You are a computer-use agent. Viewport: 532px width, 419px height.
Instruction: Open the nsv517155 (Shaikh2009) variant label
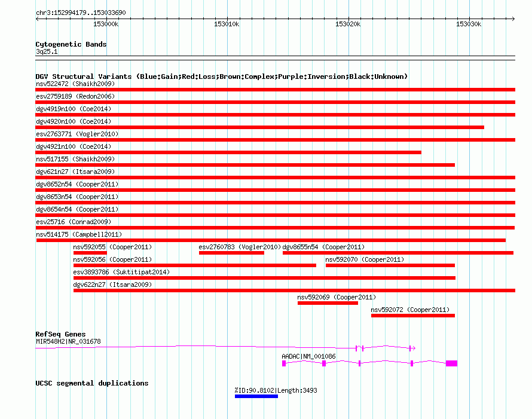click(75, 159)
